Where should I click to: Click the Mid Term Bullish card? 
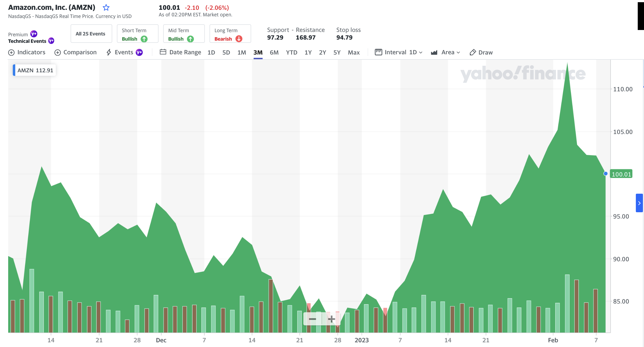(184, 34)
